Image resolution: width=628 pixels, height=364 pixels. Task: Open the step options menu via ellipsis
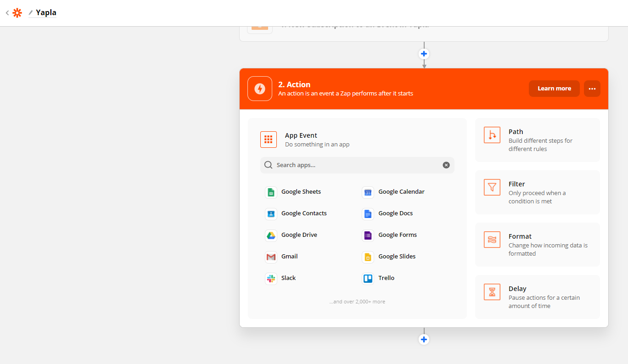pyautogui.click(x=592, y=88)
